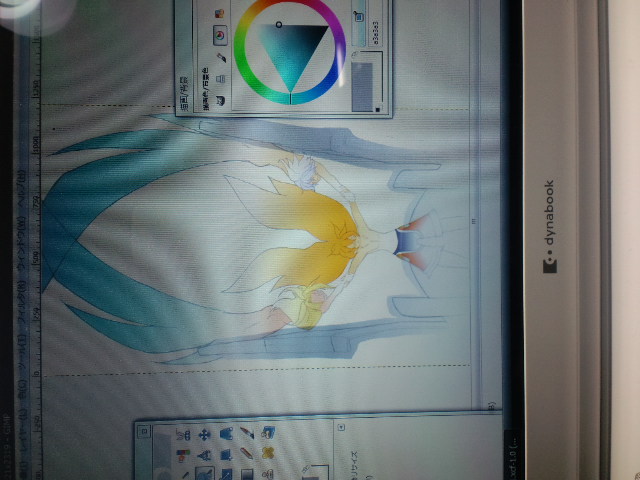Screen dimensions: 640x480
Task: Choose the color wheel Triangle selector icon
Action: coord(220,36)
